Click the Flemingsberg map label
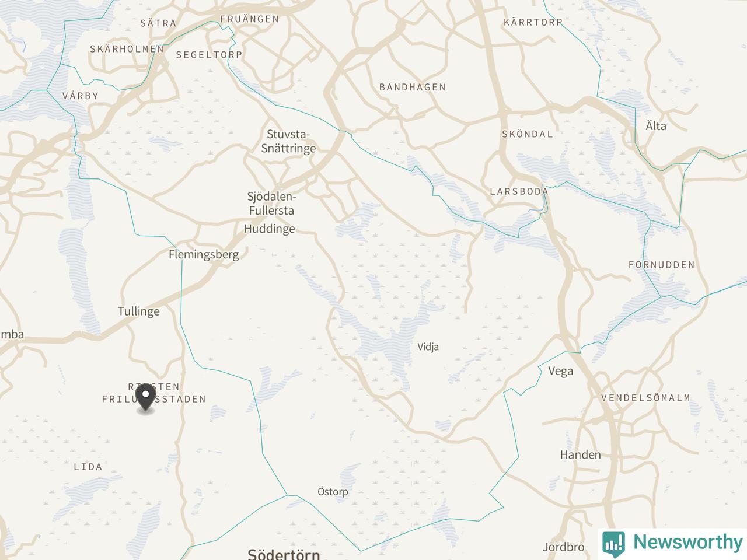Viewport: 747px width, 560px height. [204, 254]
